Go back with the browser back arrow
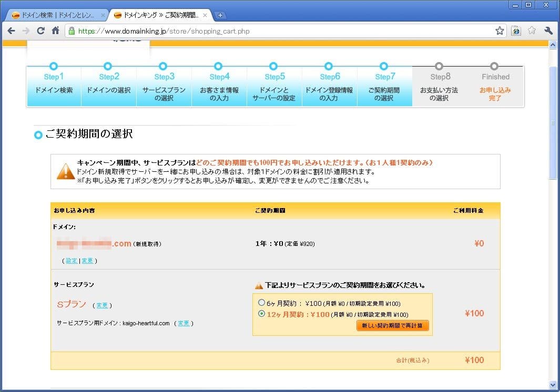This screenshot has height=392, width=560. (x=11, y=31)
